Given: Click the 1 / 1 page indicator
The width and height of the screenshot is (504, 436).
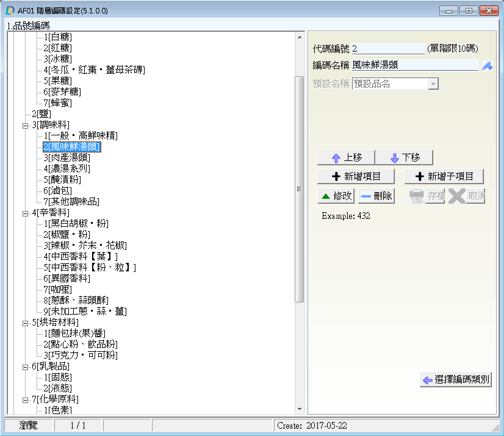Looking at the screenshot, I should pos(77,426).
